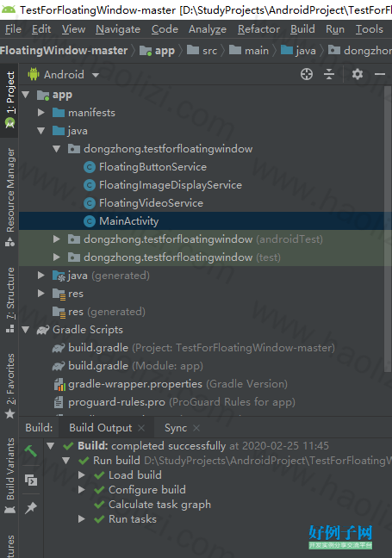This screenshot has width=392, height=558.
Task: Click the project tree vertical scrollbar
Action: [x=388, y=227]
